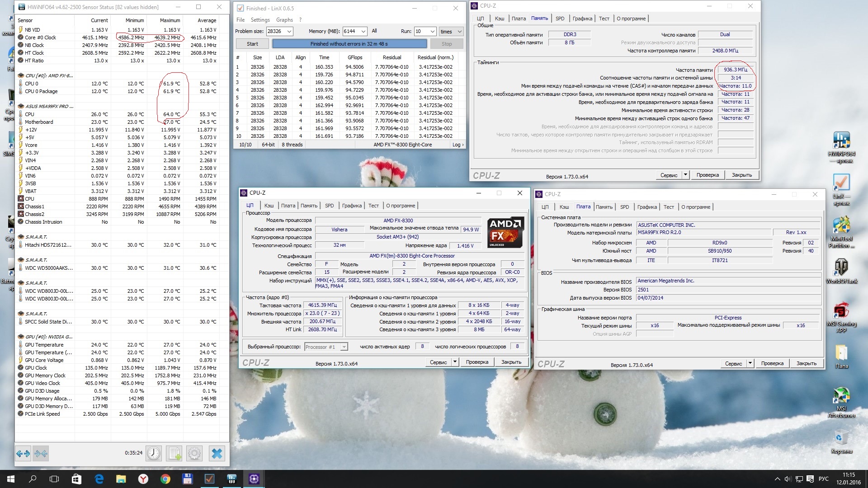Click the HWiNFO clock reset icon
The image size is (868, 488).
[x=154, y=453]
